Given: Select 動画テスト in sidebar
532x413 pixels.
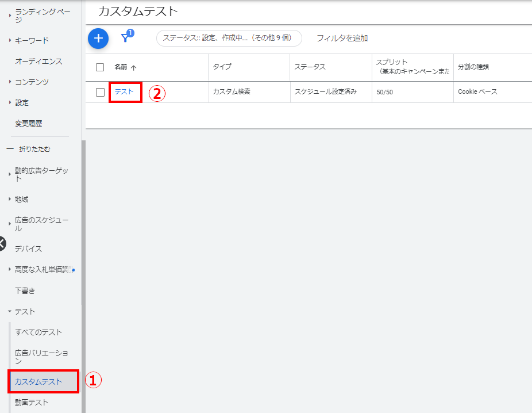Looking at the screenshot, I should point(32,402).
